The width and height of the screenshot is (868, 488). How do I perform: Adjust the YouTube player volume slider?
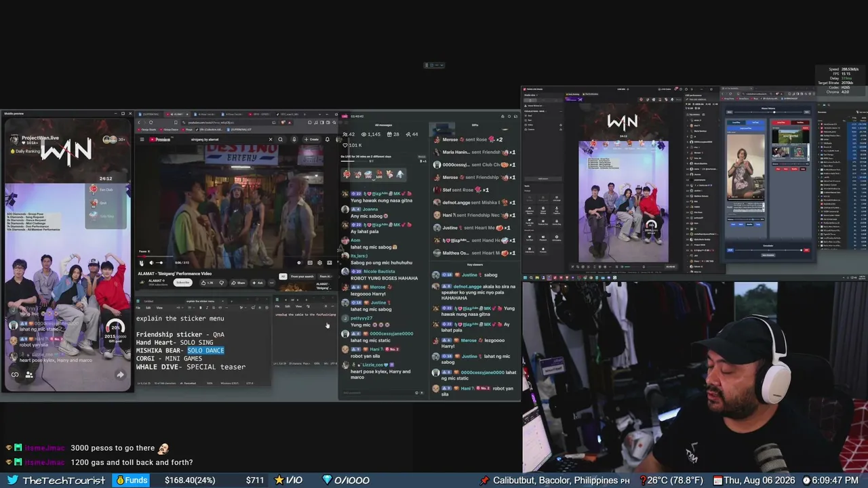tap(160, 263)
